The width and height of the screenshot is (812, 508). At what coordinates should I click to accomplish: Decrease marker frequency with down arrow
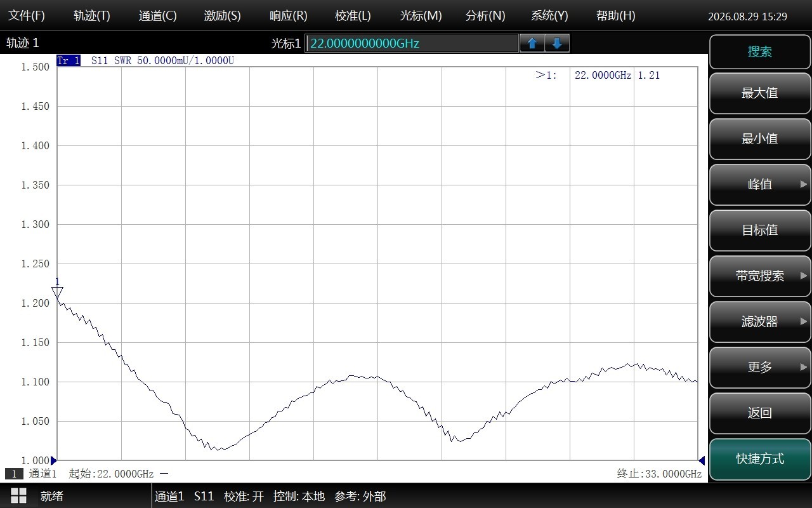pyautogui.click(x=557, y=43)
